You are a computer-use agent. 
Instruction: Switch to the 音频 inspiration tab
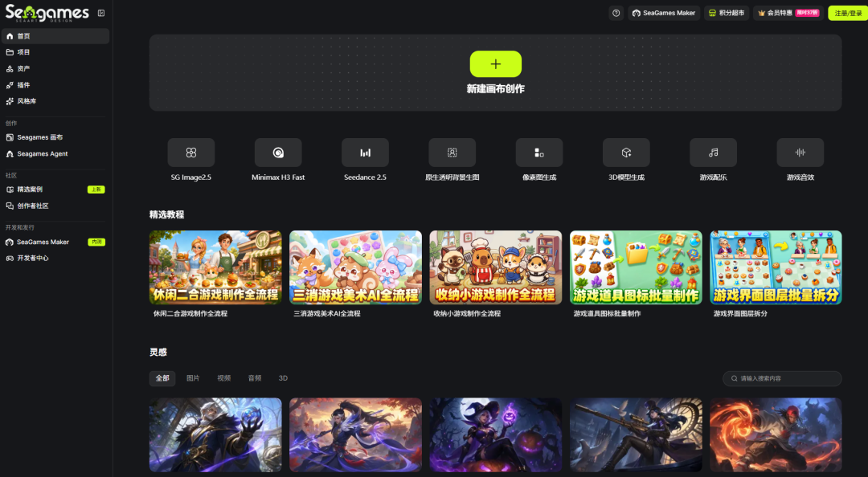coord(255,378)
